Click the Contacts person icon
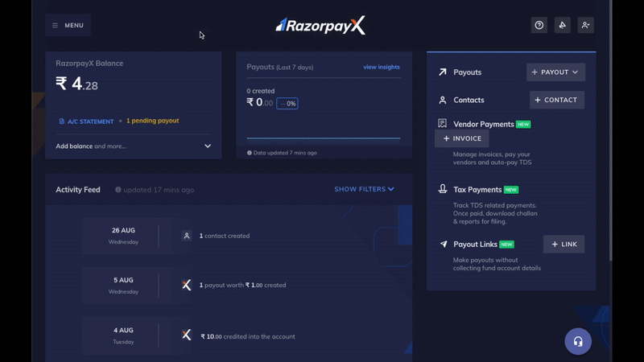The width and height of the screenshot is (644, 362). (442, 100)
